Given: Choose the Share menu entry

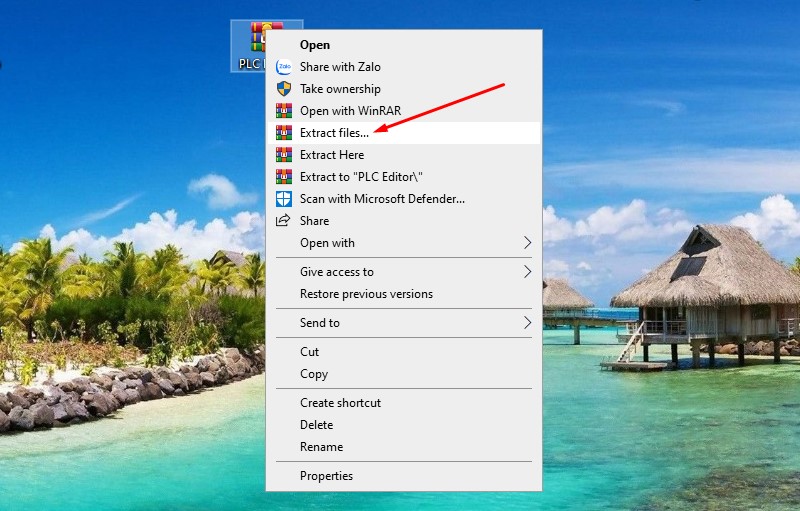Looking at the screenshot, I should coord(404,221).
